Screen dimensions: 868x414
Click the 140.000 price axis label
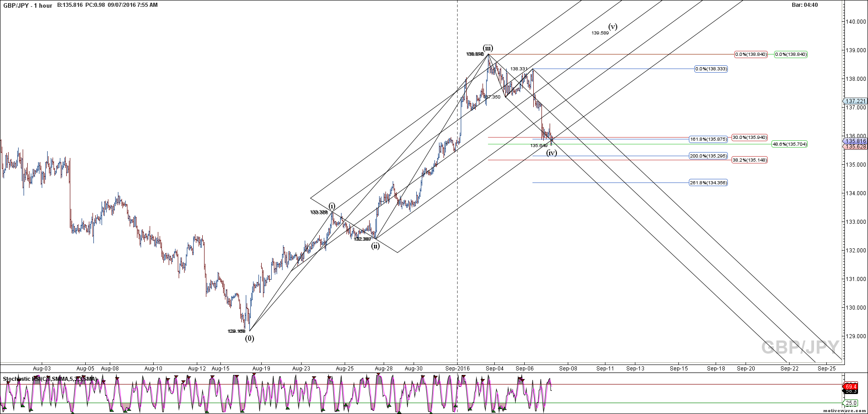point(856,22)
